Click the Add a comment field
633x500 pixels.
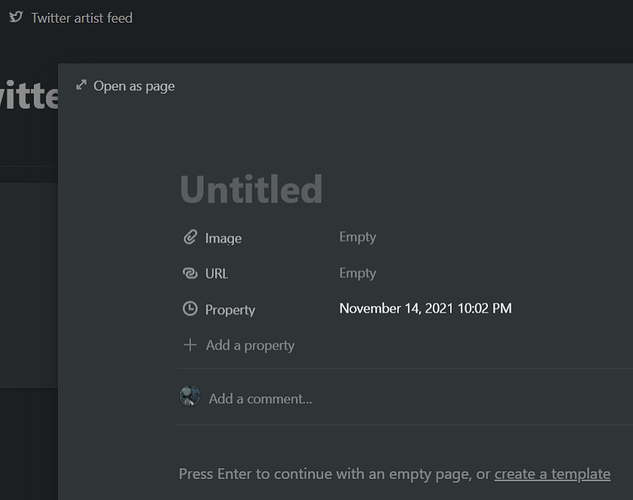pyautogui.click(x=260, y=398)
